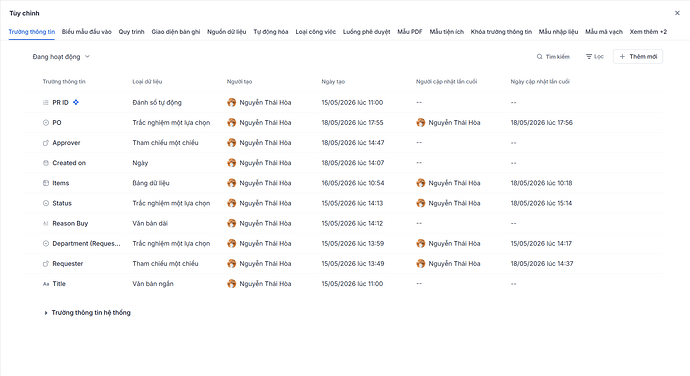The width and height of the screenshot is (690, 376).
Task: Expand Trường thông tin hệ thống section
Action: click(87, 313)
